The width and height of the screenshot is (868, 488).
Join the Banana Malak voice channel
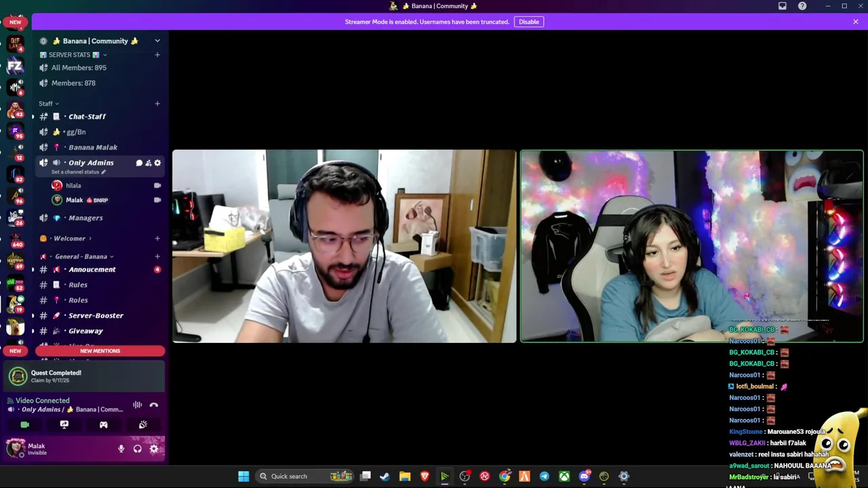(100, 147)
